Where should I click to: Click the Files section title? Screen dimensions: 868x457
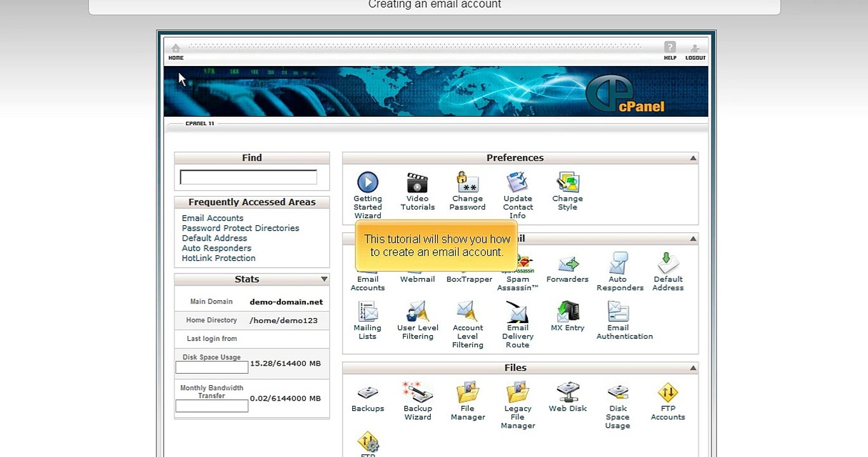(x=515, y=368)
